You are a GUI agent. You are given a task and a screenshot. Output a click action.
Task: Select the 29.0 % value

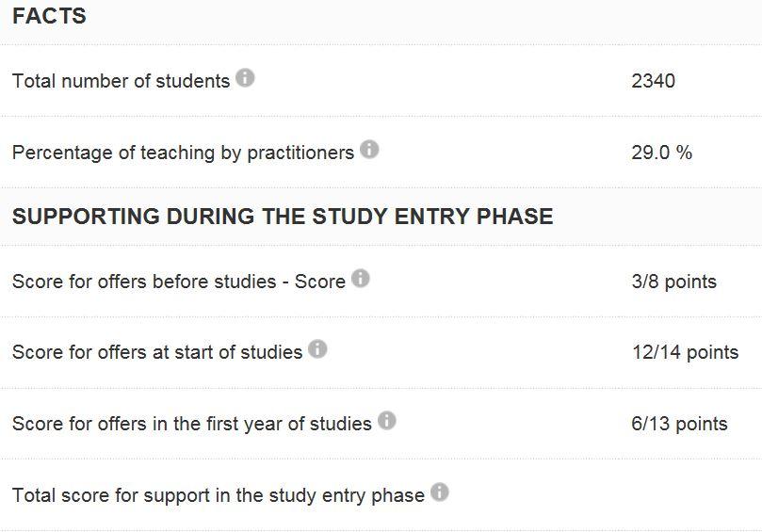[661, 153]
